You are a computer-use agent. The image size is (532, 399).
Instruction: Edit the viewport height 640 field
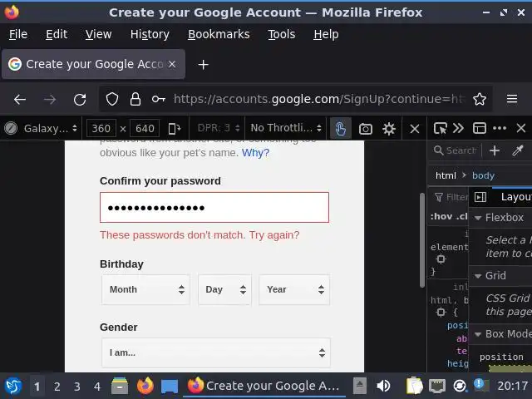pyautogui.click(x=145, y=129)
